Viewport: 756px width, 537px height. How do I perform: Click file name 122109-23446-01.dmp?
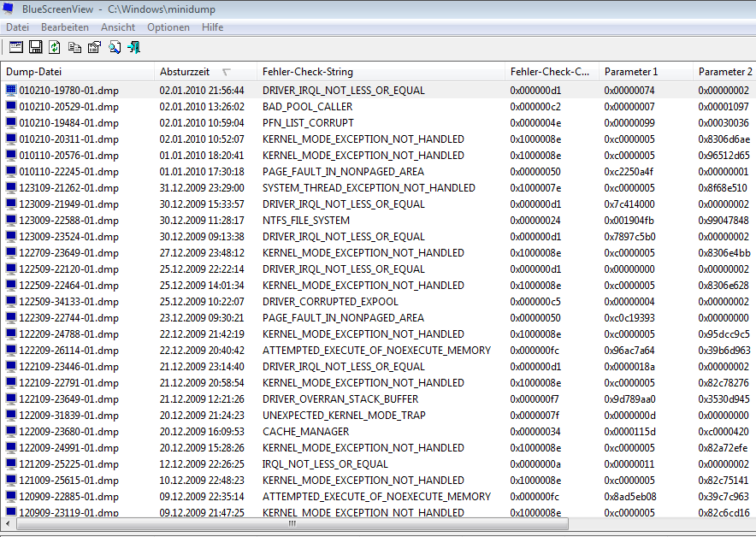pos(69,366)
